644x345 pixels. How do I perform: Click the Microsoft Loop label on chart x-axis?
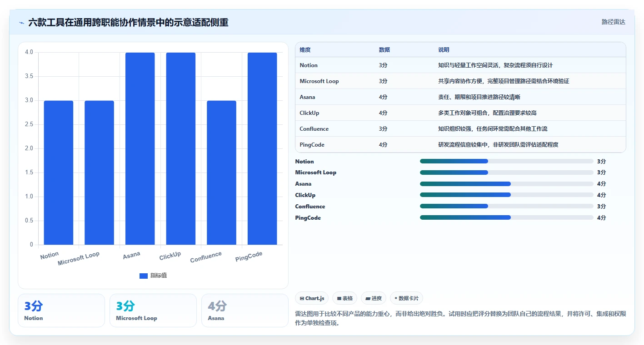[x=79, y=259]
